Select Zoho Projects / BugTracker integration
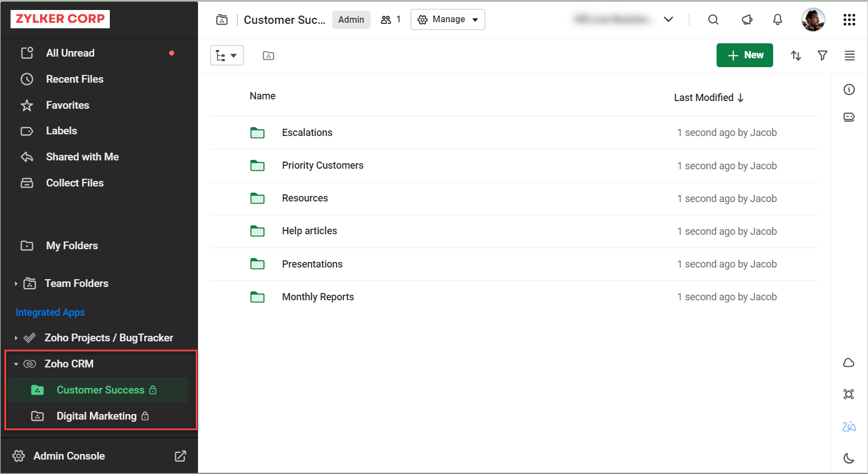The height and width of the screenshot is (474, 868). [109, 338]
